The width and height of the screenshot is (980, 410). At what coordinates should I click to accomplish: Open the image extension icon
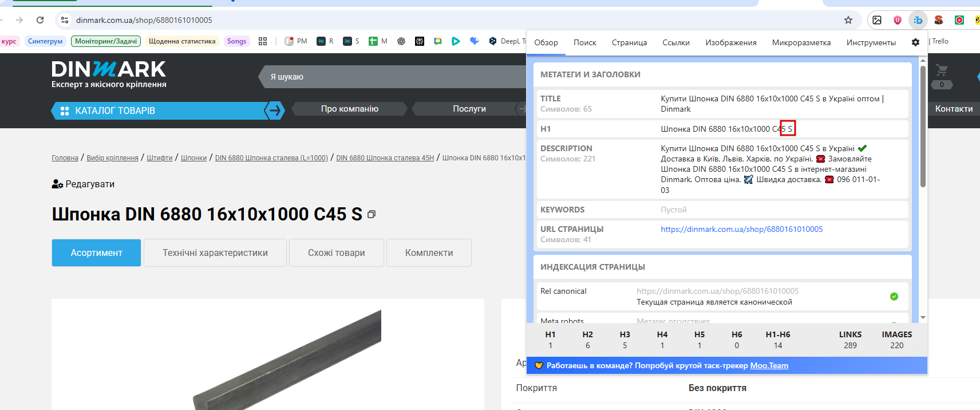(x=877, y=20)
